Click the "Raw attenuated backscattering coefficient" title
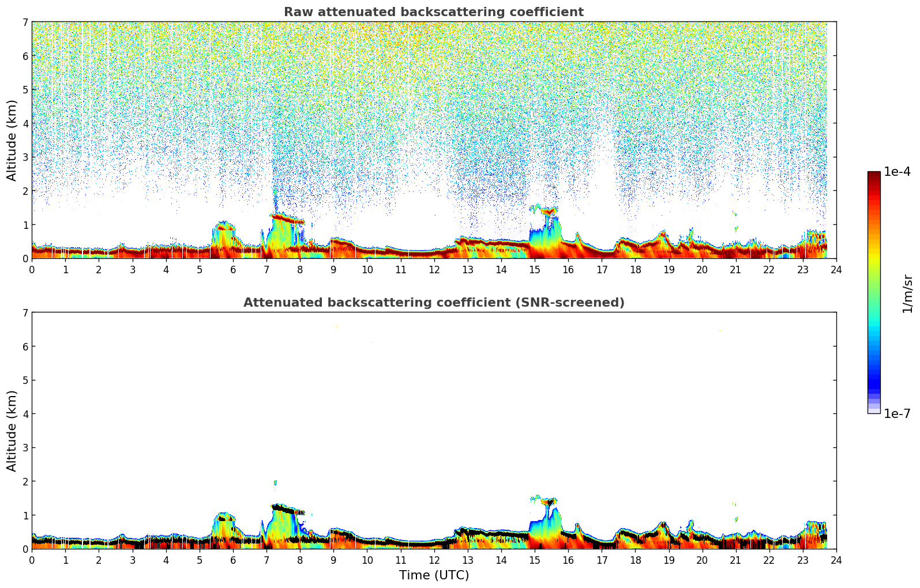Viewport: 920px width, 588px height. (x=433, y=12)
